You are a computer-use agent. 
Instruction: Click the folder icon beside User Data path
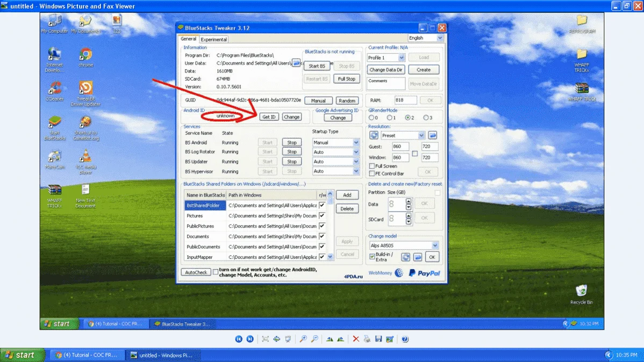296,63
